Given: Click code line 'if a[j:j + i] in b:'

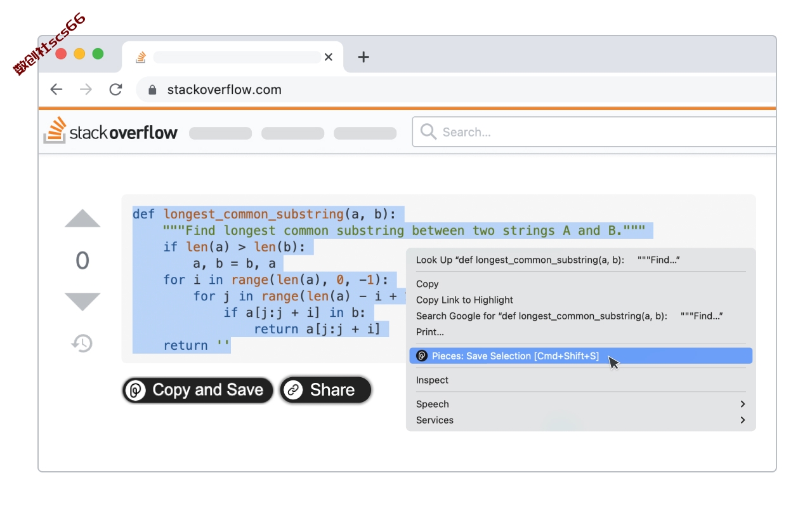Looking at the screenshot, I should (295, 312).
